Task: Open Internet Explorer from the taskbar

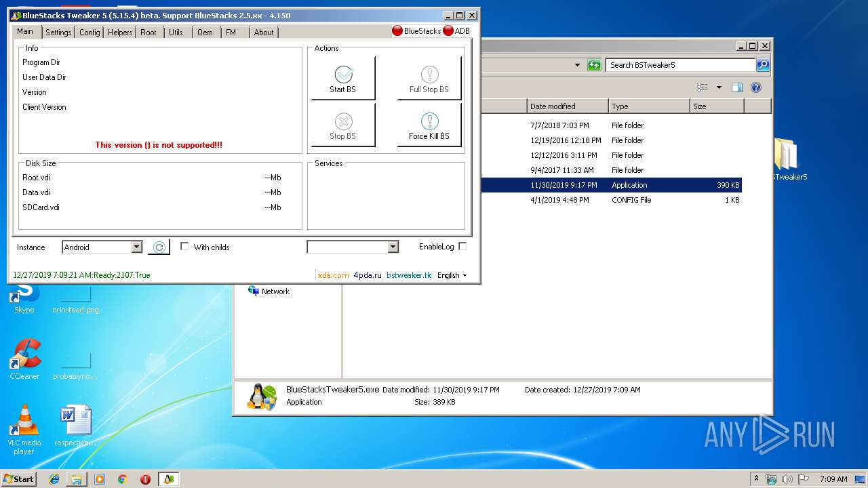Action: [x=54, y=479]
